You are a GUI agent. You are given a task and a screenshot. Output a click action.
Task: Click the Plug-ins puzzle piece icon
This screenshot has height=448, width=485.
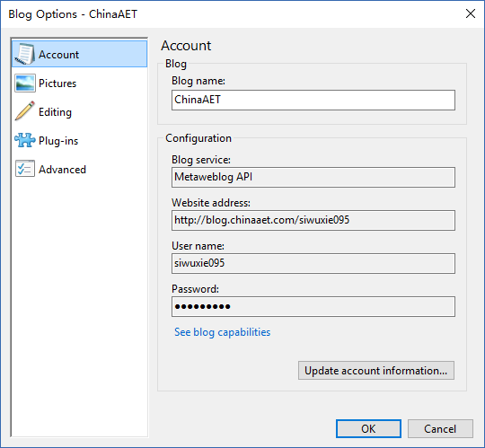[x=25, y=140]
